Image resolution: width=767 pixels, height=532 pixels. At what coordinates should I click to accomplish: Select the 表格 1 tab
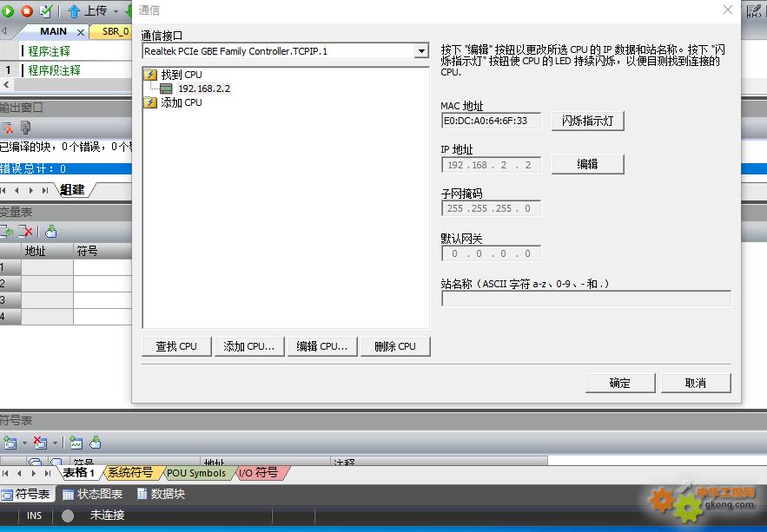tap(78, 472)
